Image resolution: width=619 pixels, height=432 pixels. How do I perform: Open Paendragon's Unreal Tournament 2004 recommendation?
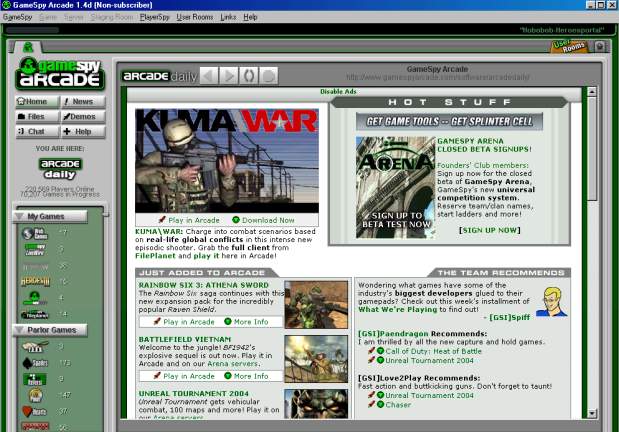[x=429, y=361]
